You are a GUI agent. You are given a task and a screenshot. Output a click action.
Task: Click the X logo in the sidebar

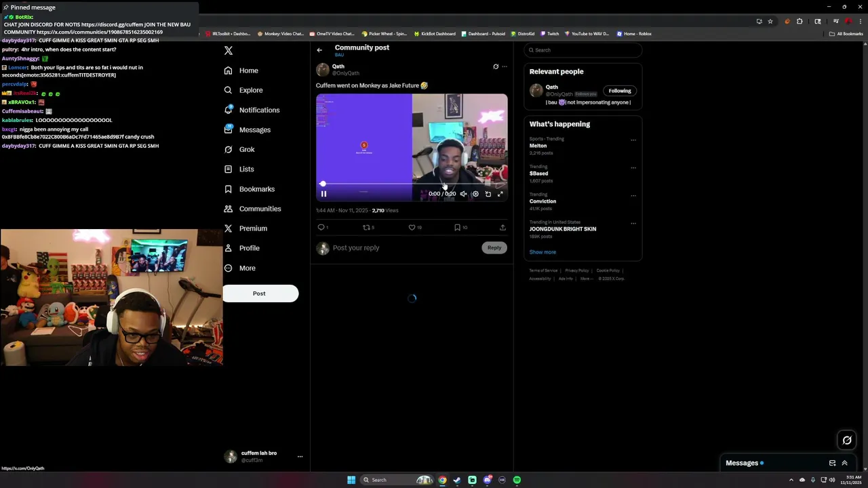pos(229,51)
